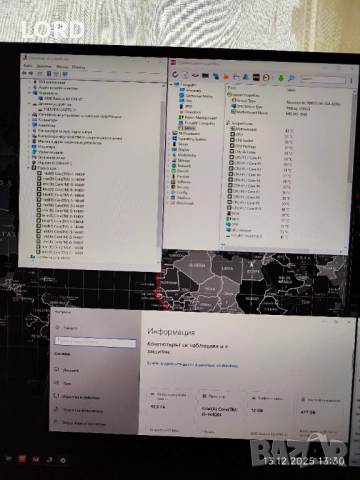Open the Действие menu in Device Manager
The width and height of the screenshot is (360, 480).
(44, 66)
